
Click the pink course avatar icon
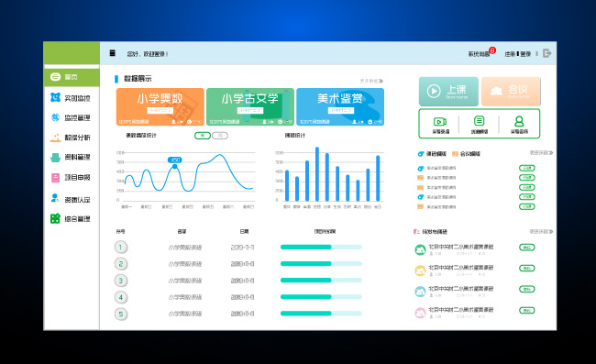[420, 313]
